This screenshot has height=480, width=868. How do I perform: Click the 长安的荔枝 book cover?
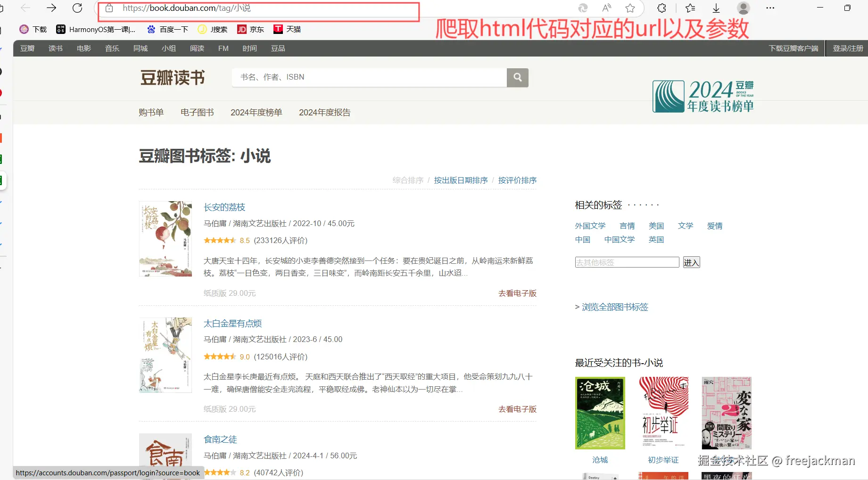click(x=165, y=238)
